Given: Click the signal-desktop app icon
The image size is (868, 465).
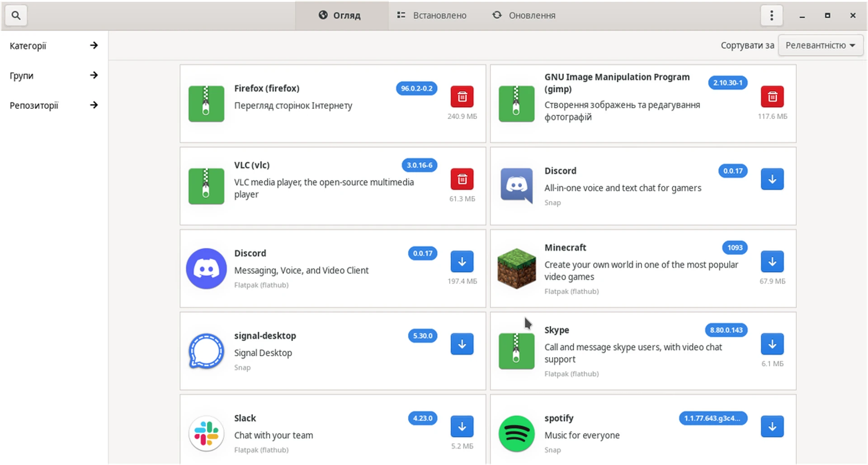Looking at the screenshot, I should (x=206, y=351).
